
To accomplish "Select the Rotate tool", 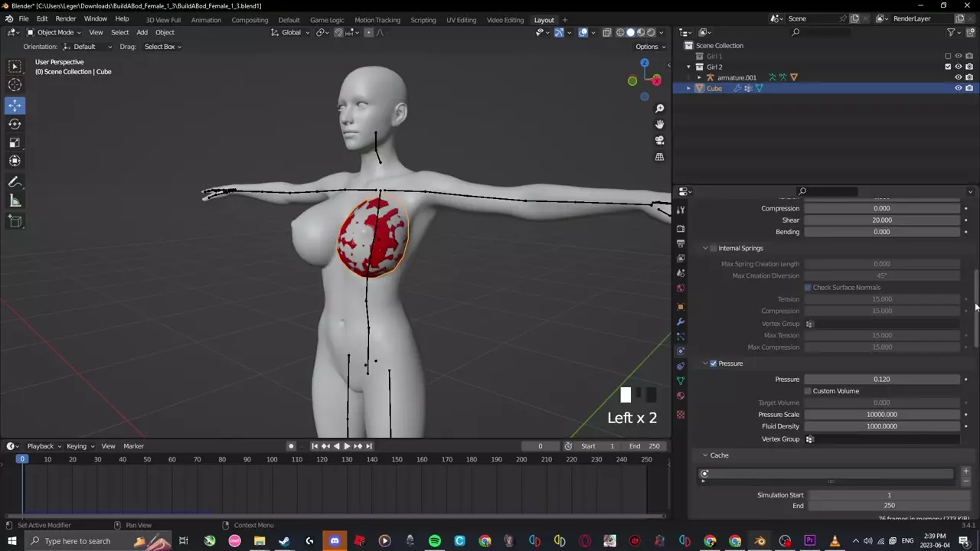I will (x=15, y=124).
